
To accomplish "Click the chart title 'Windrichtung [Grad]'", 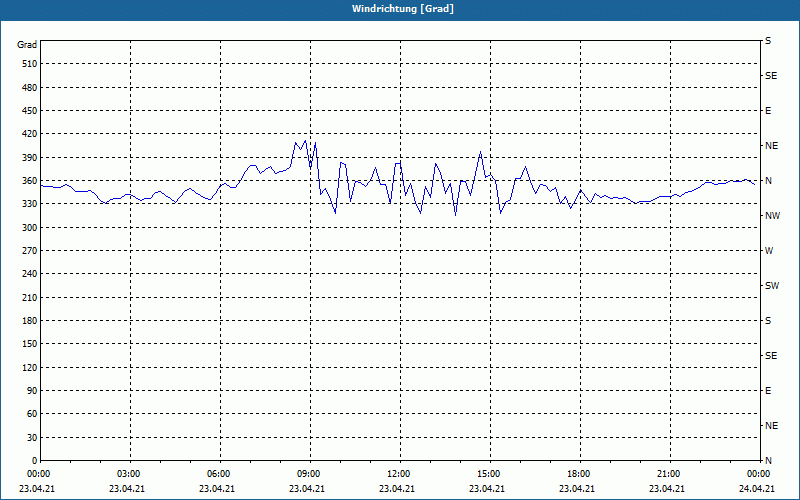I will pyautogui.click(x=403, y=9).
